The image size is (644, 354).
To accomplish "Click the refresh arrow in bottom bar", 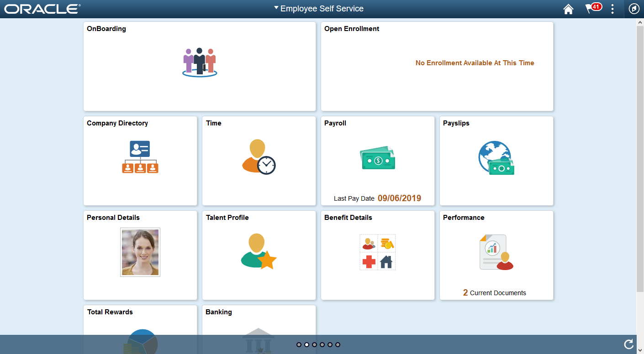I will 629,344.
